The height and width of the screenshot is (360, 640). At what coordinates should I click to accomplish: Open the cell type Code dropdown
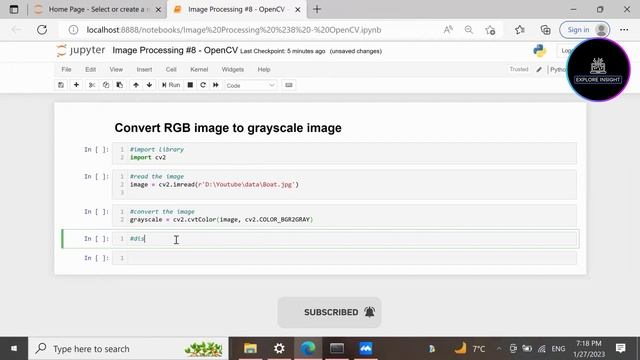250,85
